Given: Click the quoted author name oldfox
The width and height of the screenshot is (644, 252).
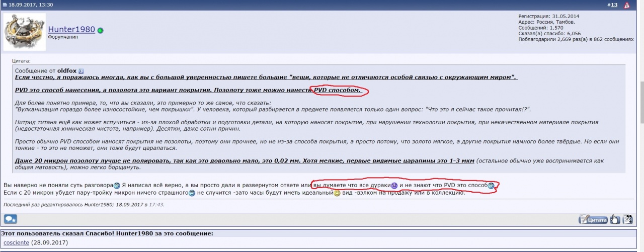Looking at the screenshot, I should point(67,71).
